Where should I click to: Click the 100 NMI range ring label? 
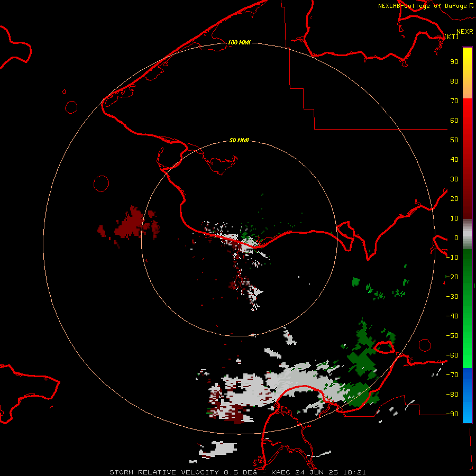tap(239, 42)
